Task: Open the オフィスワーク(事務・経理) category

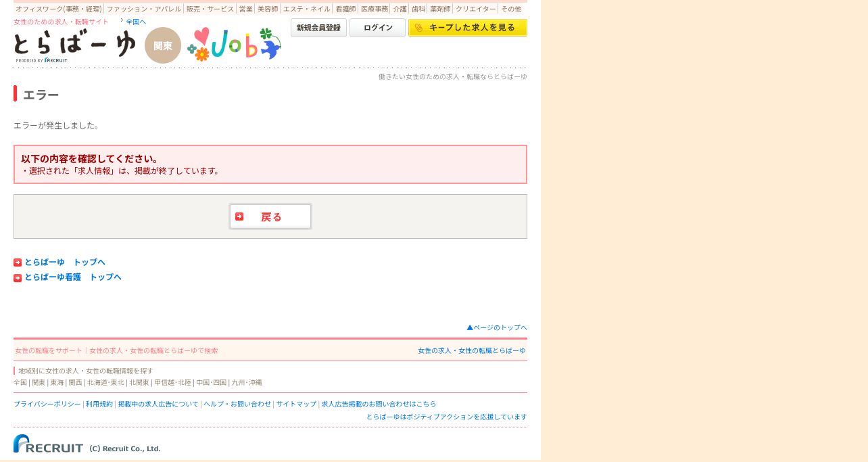Action: coord(59,9)
